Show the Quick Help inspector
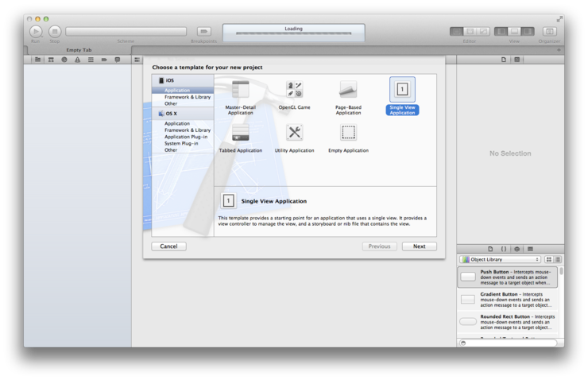588x380 pixels. [x=516, y=60]
